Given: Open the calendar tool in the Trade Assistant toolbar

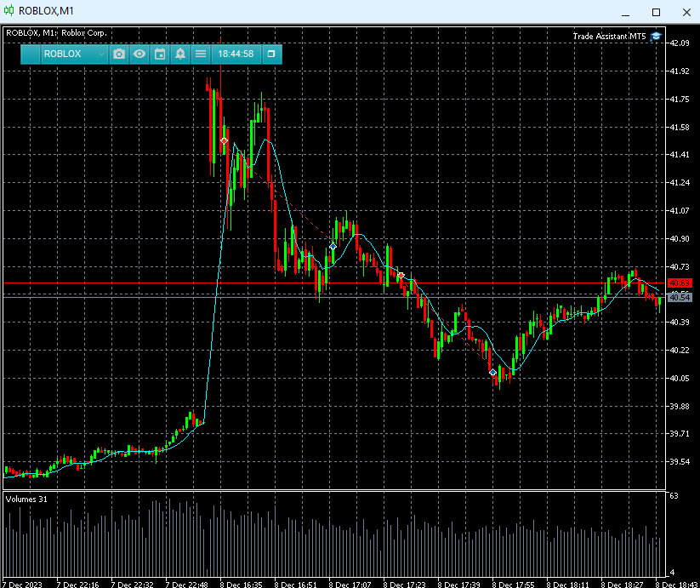Looking at the screenshot, I should [x=160, y=54].
